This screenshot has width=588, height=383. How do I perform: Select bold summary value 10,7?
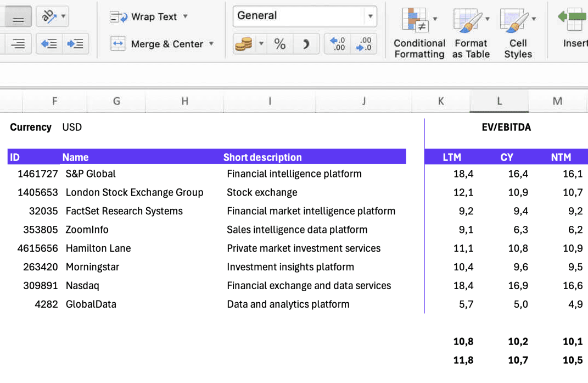[518, 360]
